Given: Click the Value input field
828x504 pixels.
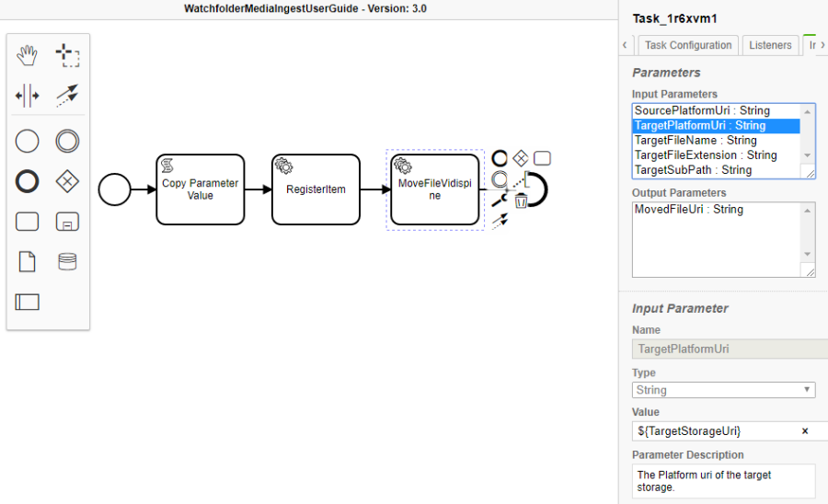Looking at the screenshot, I should tap(713, 430).
